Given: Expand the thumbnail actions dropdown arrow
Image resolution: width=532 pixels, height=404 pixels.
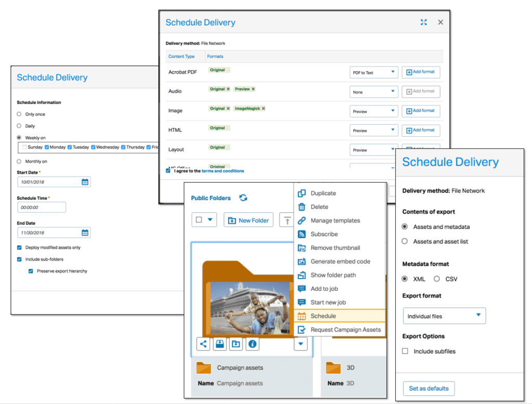Looking at the screenshot, I should 300,344.
